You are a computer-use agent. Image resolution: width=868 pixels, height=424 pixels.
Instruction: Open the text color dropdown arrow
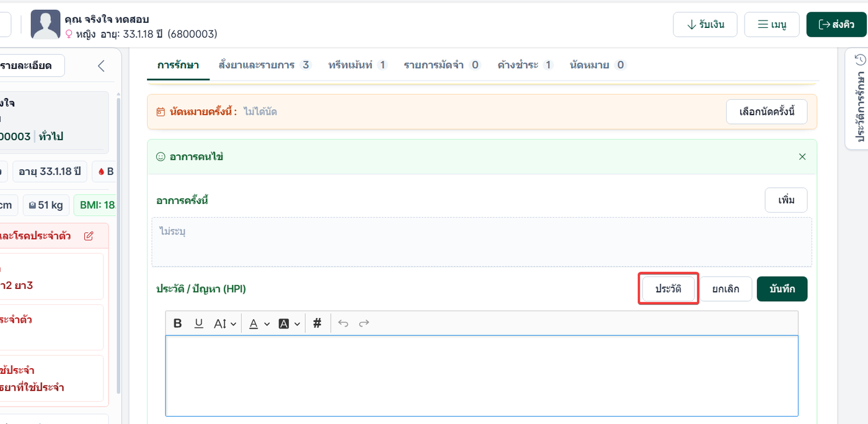(267, 324)
